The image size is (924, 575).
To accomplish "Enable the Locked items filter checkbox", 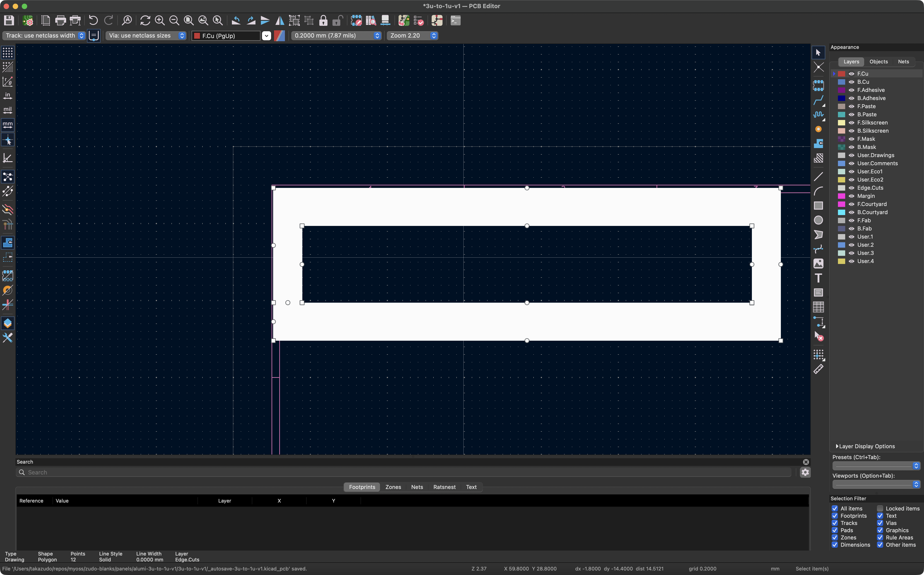I will coord(880,508).
